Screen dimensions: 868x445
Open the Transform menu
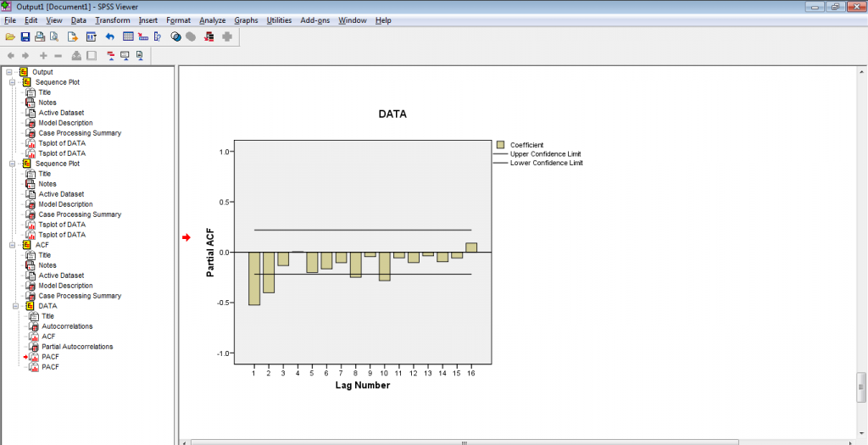(x=112, y=19)
